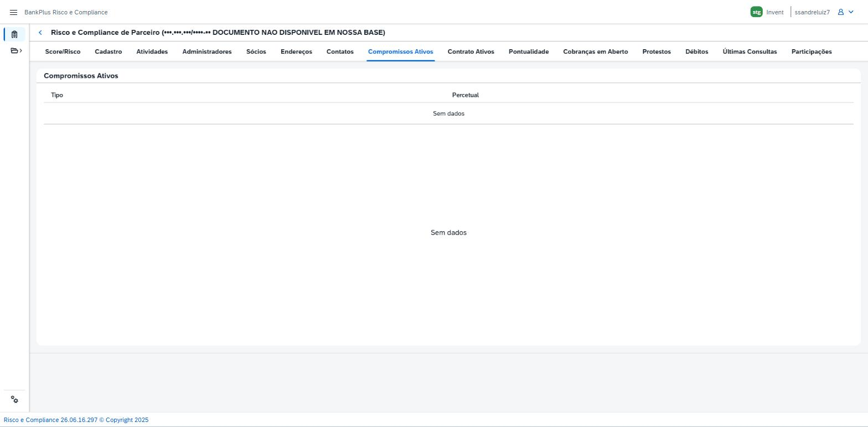Switch to the Cadastro tab
This screenshot has width=868, height=427.
tap(108, 51)
